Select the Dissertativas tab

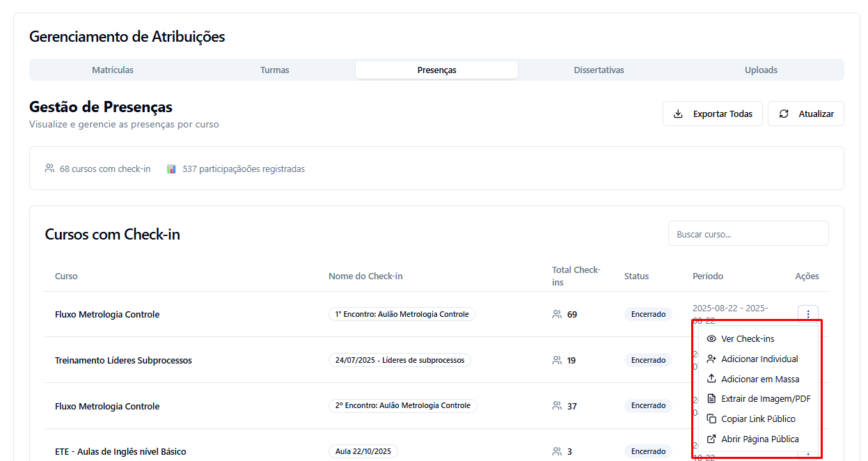[599, 70]
